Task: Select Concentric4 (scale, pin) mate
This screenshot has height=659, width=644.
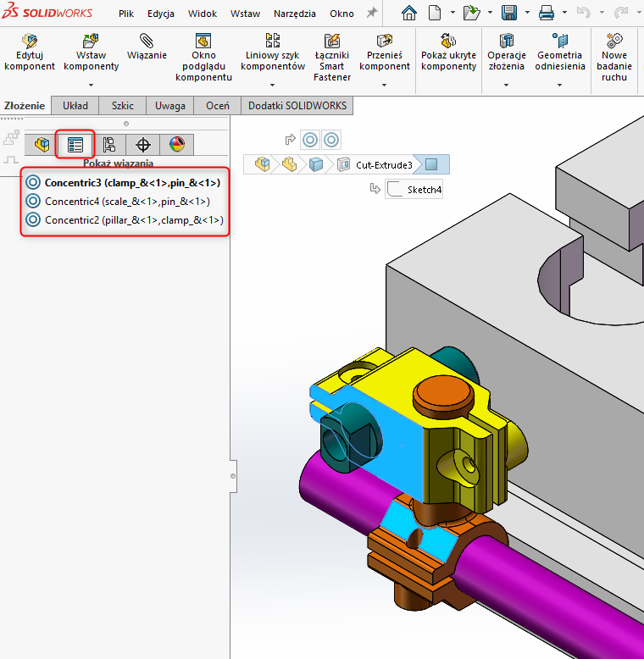Action: point(118,202)
